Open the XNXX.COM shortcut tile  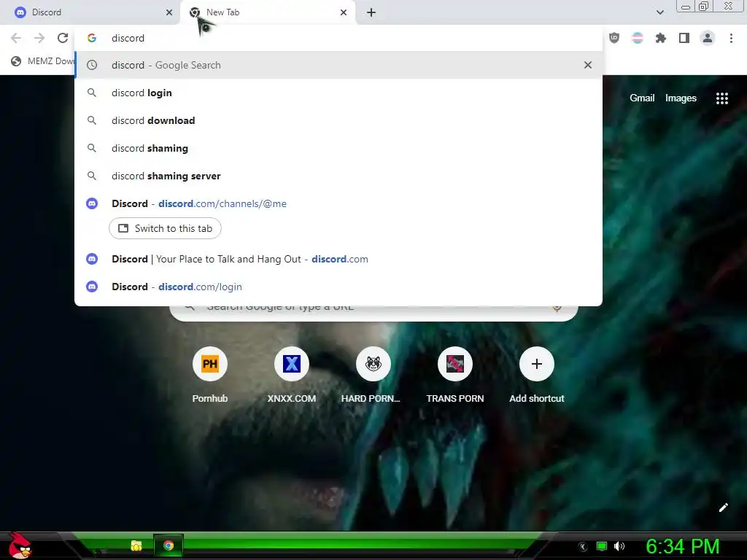point(292,376)
